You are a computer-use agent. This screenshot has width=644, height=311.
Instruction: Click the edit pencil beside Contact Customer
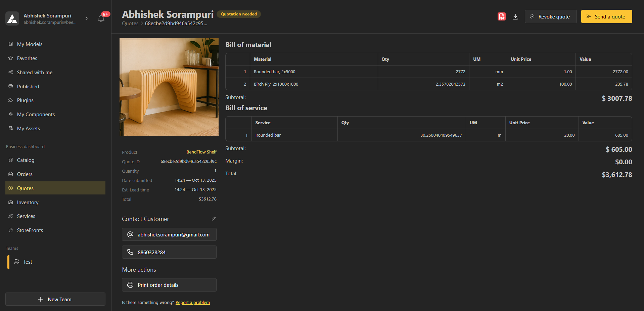click(x=214, y=219)
